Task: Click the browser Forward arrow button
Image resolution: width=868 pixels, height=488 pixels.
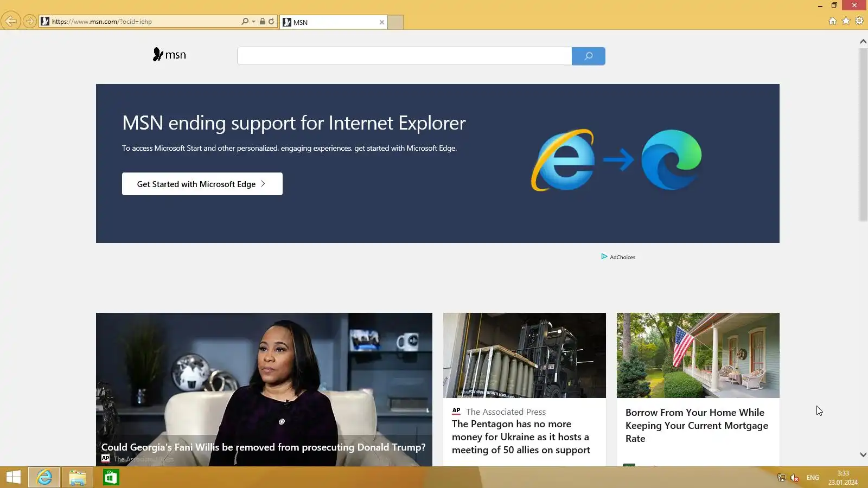Action: 30,22
